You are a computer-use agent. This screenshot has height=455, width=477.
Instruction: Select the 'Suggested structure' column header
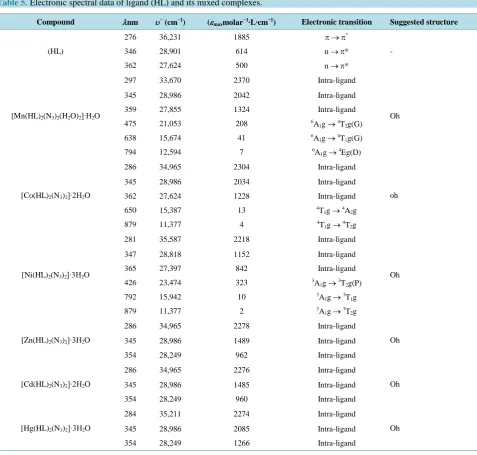coord(424,22)
